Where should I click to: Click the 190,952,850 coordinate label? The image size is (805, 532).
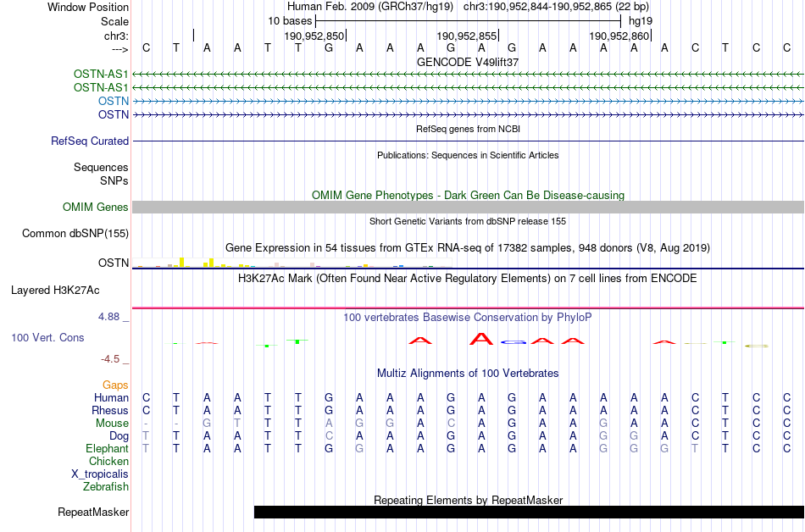point(314,36)
